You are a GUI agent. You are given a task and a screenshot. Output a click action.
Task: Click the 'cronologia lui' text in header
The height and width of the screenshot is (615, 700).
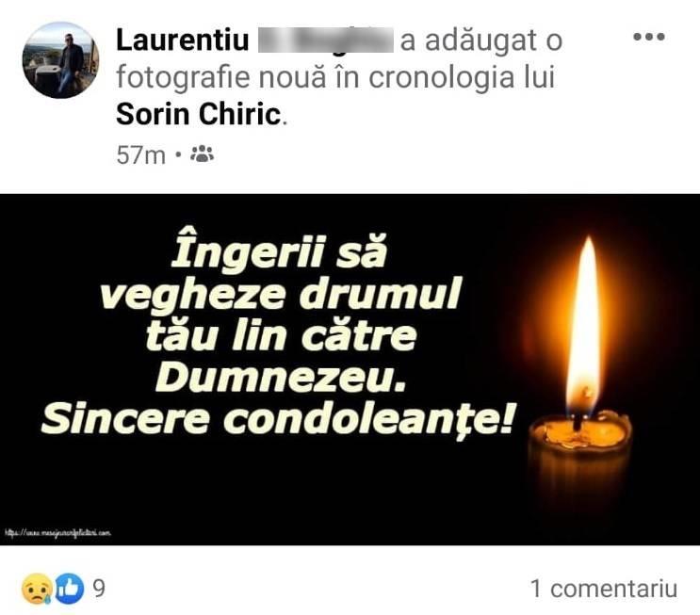coord(462,77)
